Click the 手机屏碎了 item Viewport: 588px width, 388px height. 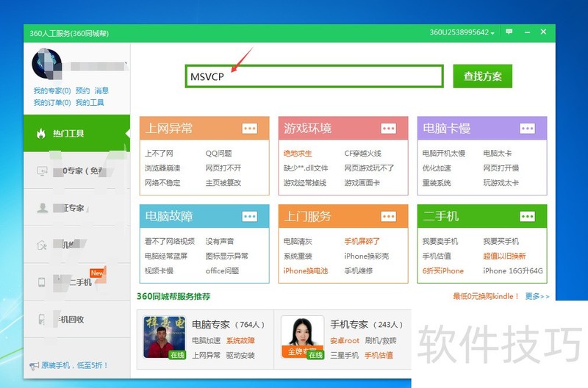(x=362, y=242)
